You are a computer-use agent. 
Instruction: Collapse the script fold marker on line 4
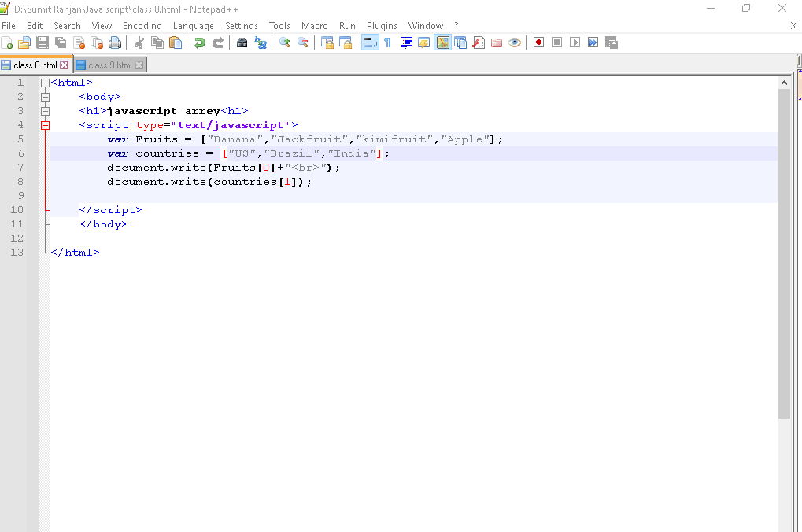pos(45,125)
